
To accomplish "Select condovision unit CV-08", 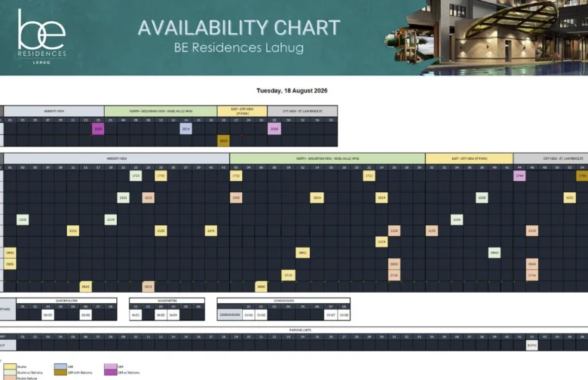I will [x=344, y=315].
